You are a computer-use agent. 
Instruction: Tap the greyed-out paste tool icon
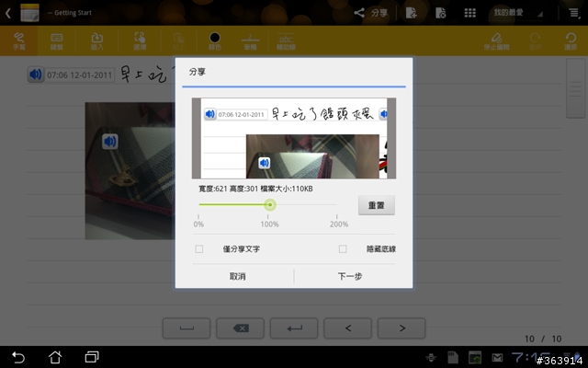[x=179, y=40]
